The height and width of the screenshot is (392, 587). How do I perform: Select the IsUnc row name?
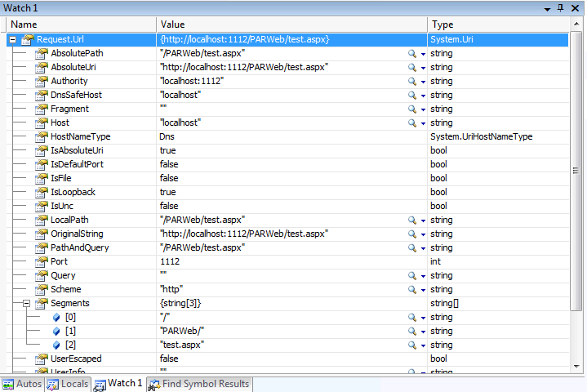[62, 206]
